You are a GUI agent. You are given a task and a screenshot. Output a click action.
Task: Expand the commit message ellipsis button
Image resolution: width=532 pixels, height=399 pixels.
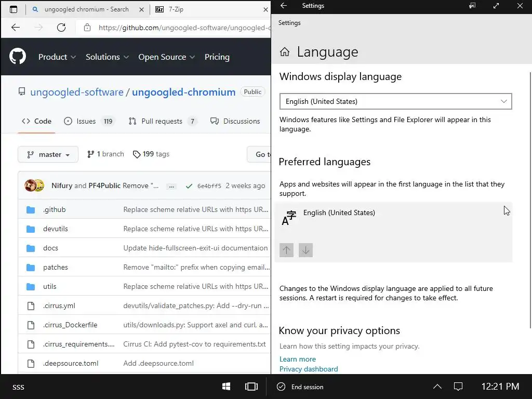pos(171,187)
